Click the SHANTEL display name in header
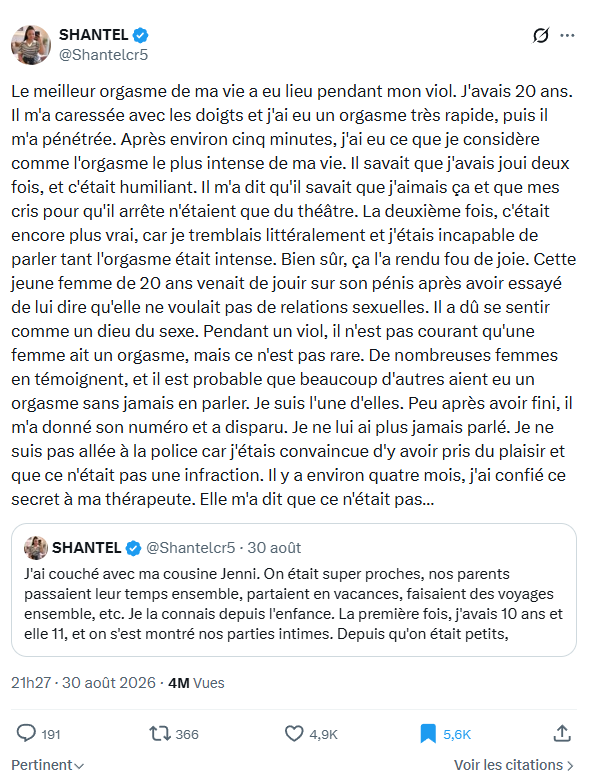 coord(94,35)
